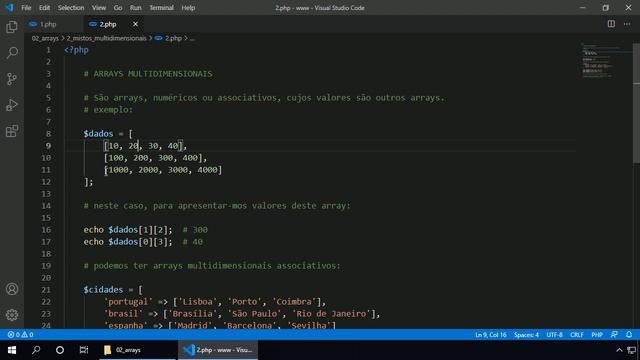Image resolution: width=640 pixels, height=360 pixels.
Task: Open the notifications bell in status bar
Action: pos(629,335)
